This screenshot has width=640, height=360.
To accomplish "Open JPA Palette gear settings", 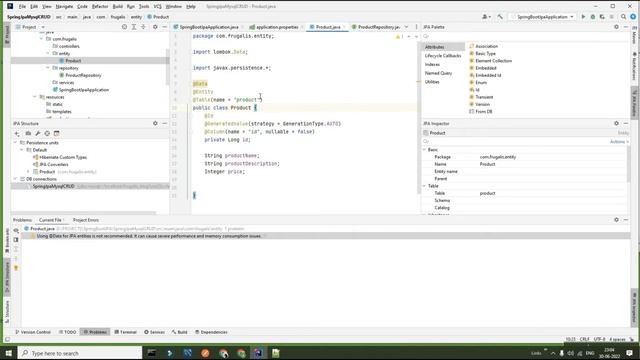I will tap(616, 27).
